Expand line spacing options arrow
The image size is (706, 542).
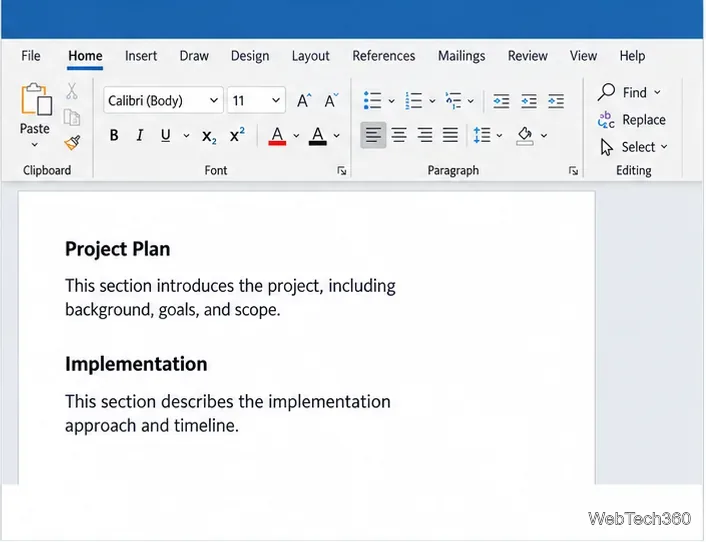point(499,136)
